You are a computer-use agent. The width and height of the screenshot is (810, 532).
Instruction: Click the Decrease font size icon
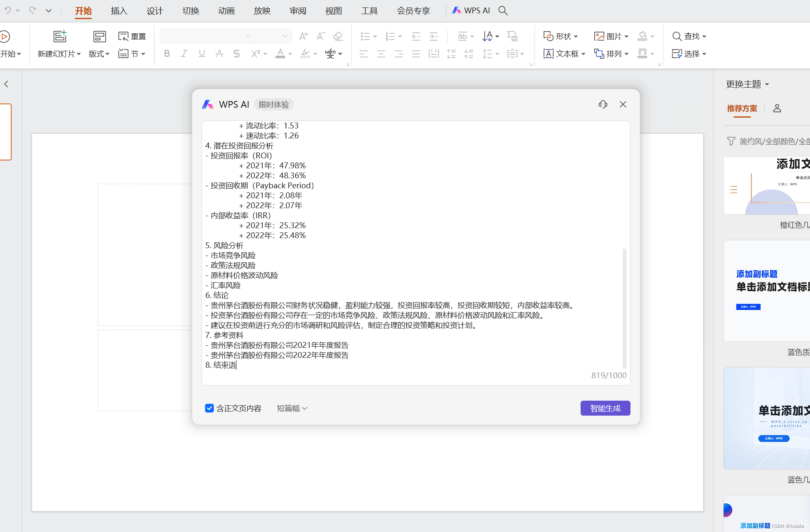pos(320,36)
